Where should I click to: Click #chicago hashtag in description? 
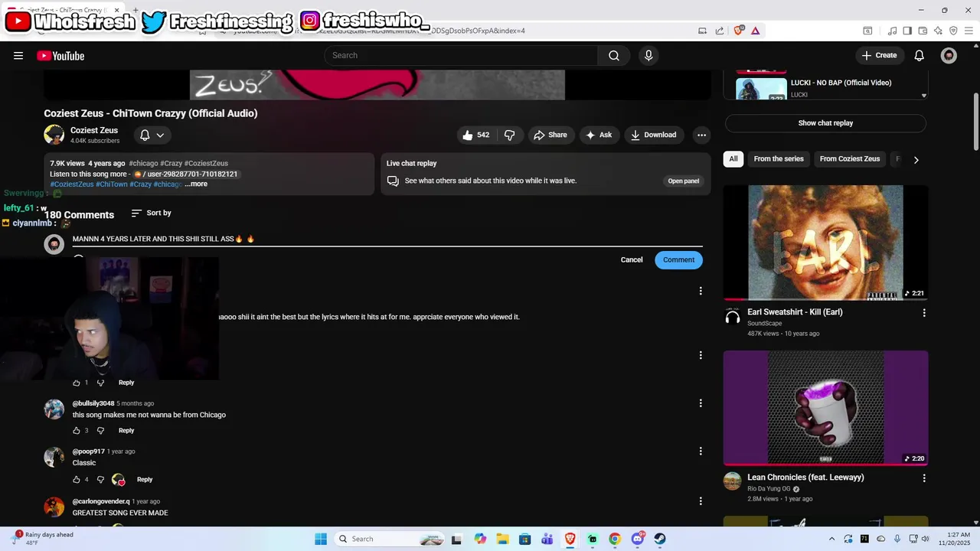143,163
